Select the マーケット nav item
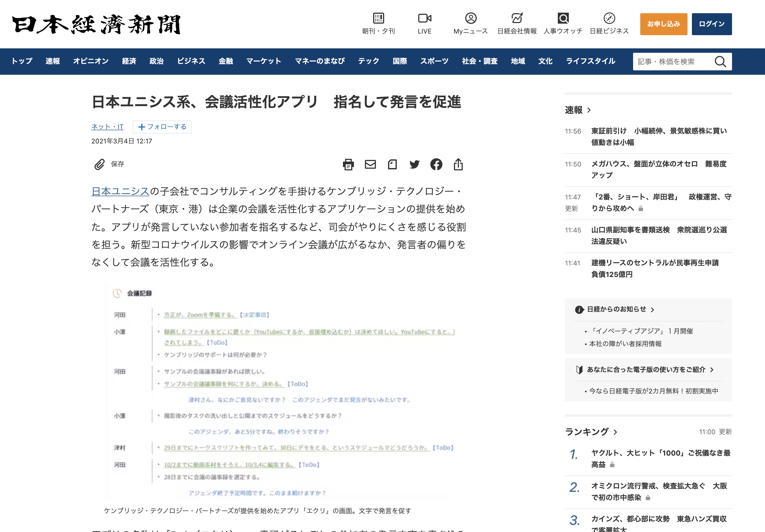The width and height of the screenshot is (765, 532). pos(264,61)
